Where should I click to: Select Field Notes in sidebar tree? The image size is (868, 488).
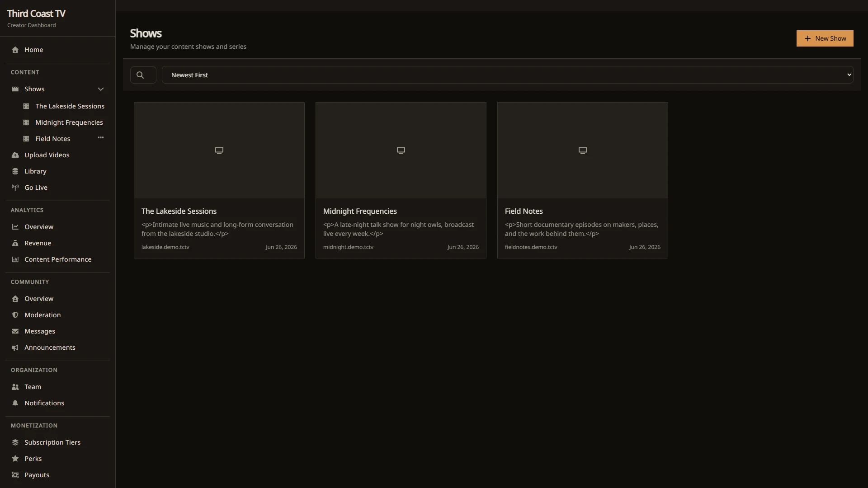point(53,139)
